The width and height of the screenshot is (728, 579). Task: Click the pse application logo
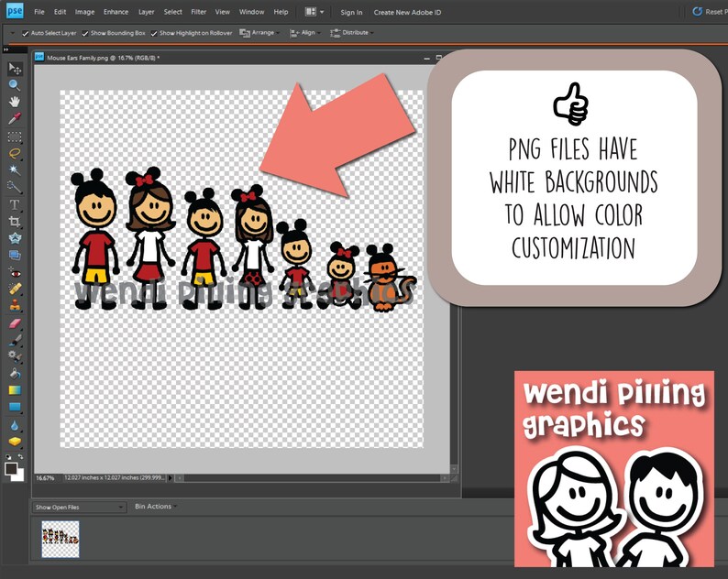point(15,11)
